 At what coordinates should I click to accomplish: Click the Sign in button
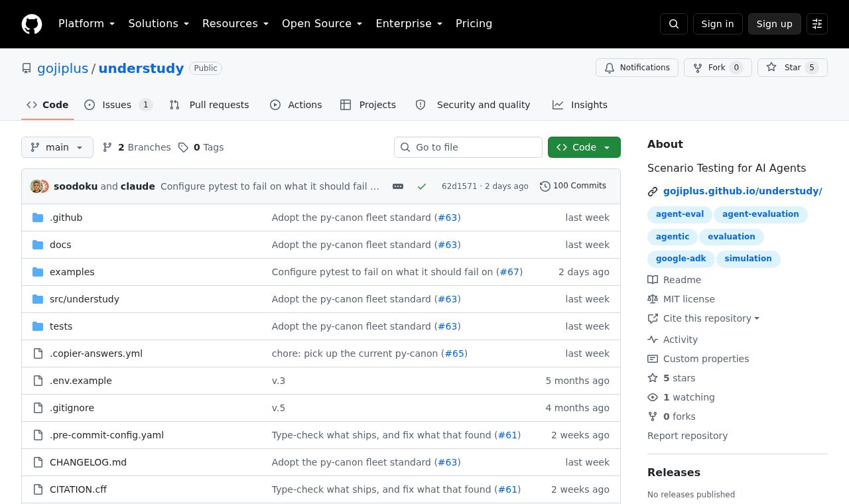(718, 24)
